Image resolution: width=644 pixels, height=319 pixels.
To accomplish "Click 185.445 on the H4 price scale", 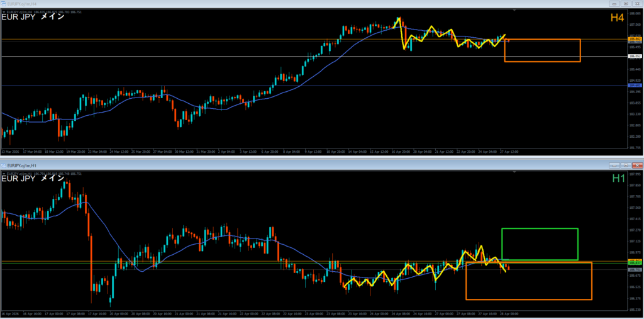I will coord(635,69).
